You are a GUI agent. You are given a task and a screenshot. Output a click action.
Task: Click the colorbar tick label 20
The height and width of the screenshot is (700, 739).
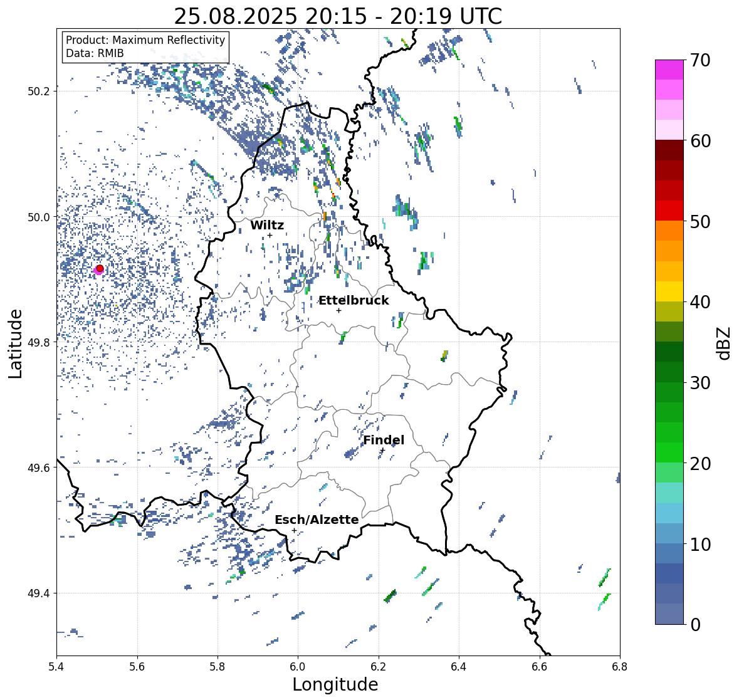(700, 464)
